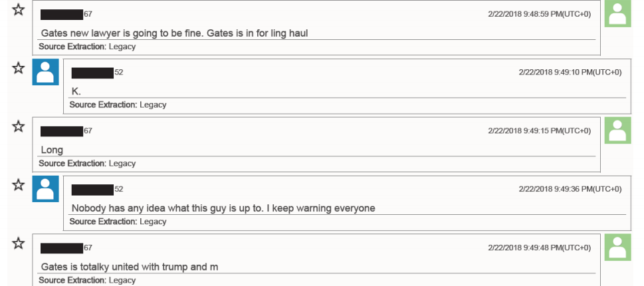Click green avatar beside 9:48:59 PM message
Viewport: 644px width, 286px height.
click(617, 13)
